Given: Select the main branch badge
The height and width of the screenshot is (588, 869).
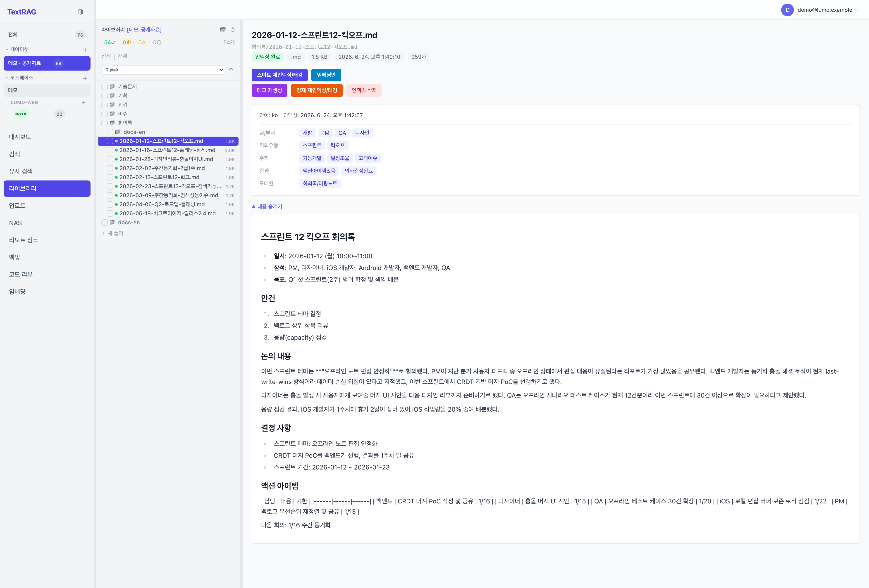Looking at the screenshot, I should tap(21, 114).
